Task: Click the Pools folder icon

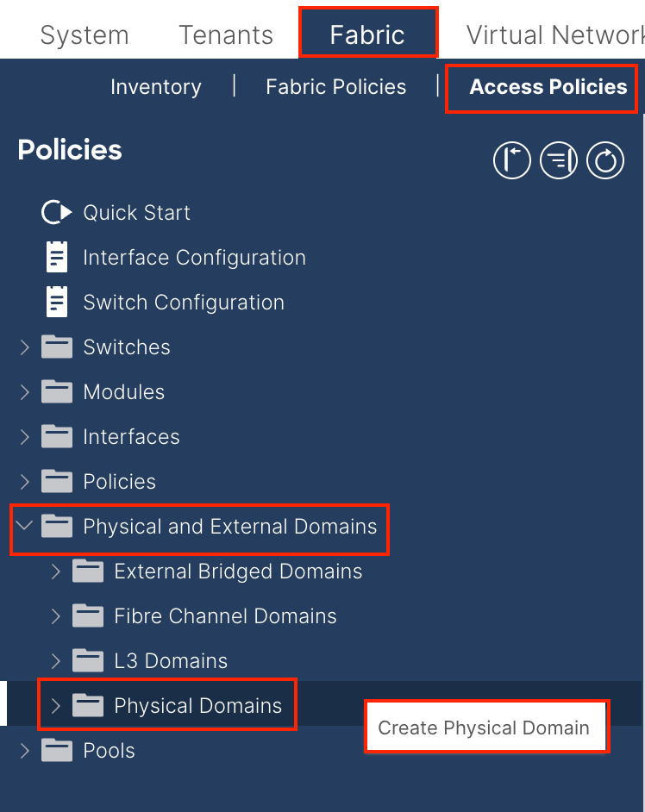Action: tap(57, 751)
